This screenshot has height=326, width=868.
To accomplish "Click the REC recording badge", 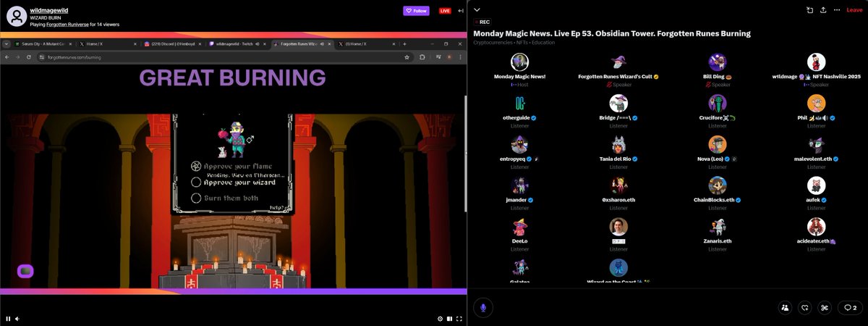I will [482, 22].
